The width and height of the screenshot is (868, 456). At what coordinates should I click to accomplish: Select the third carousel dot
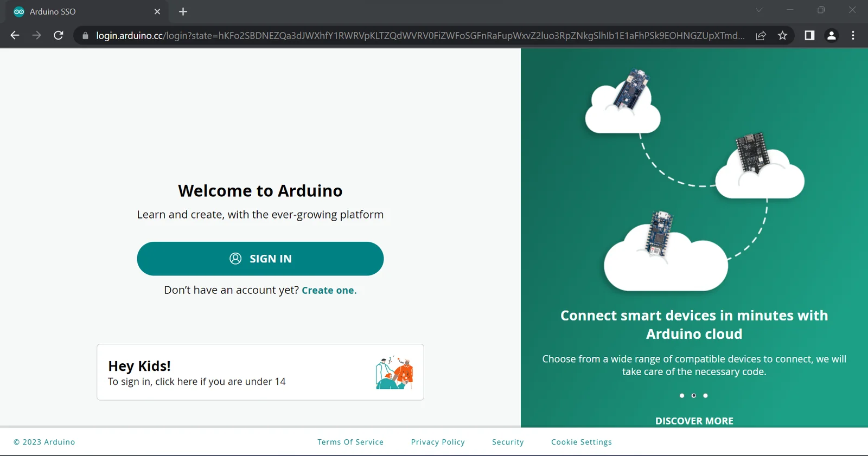[705, 396]
